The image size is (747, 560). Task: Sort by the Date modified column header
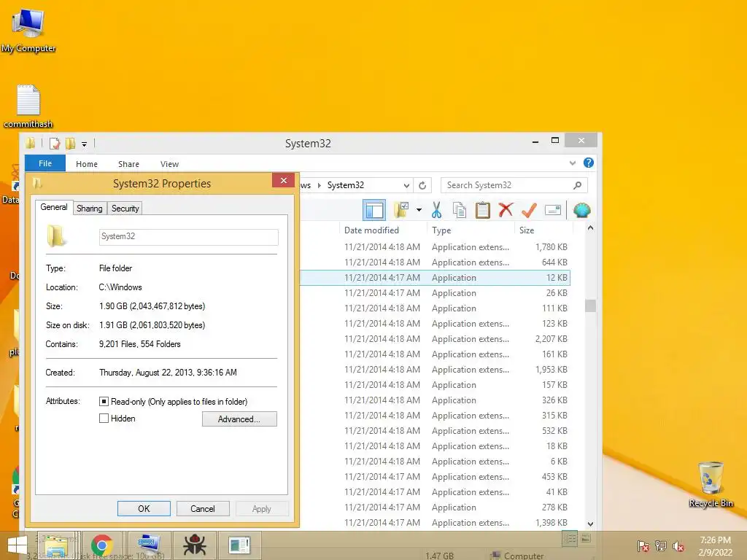[x=371, y=230]
